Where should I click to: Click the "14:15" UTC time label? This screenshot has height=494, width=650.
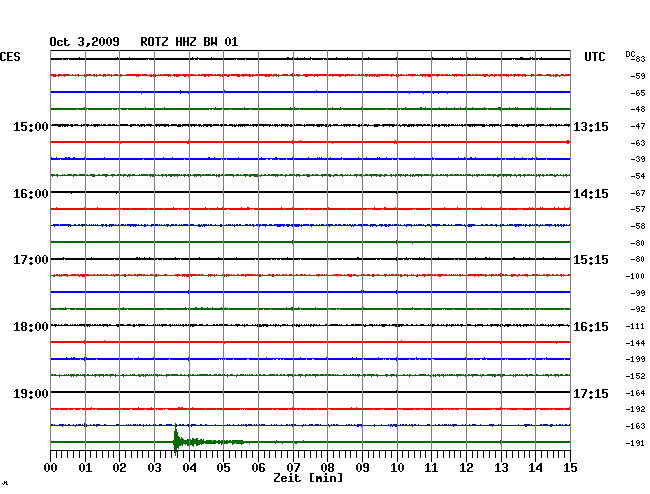(591, 194)
